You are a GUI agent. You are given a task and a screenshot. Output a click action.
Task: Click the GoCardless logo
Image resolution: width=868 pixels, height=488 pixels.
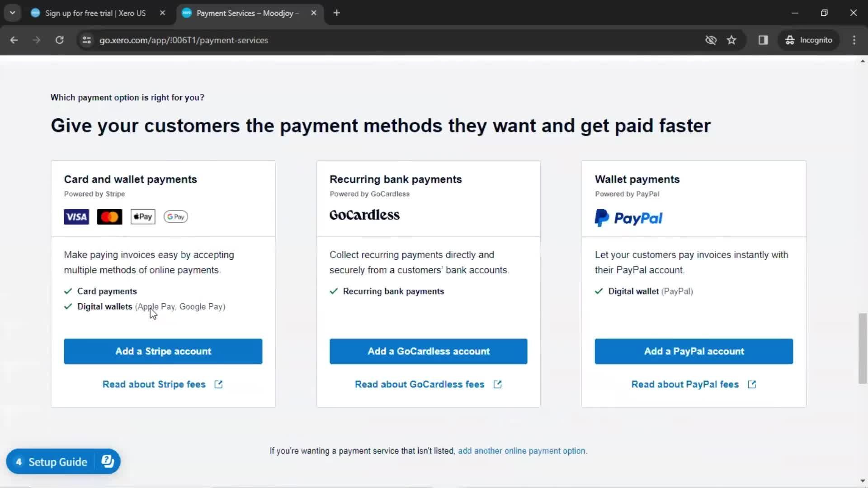[364, 215]
